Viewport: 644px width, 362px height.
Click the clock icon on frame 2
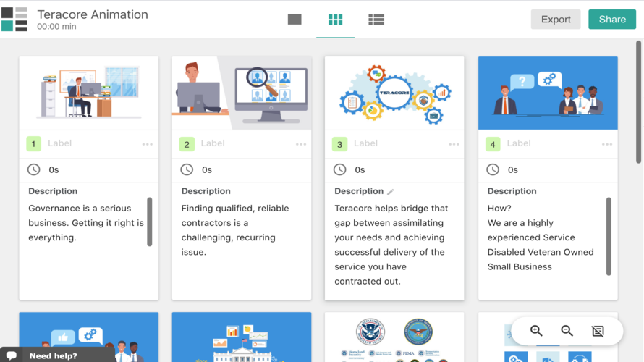[x=187, y=169]
